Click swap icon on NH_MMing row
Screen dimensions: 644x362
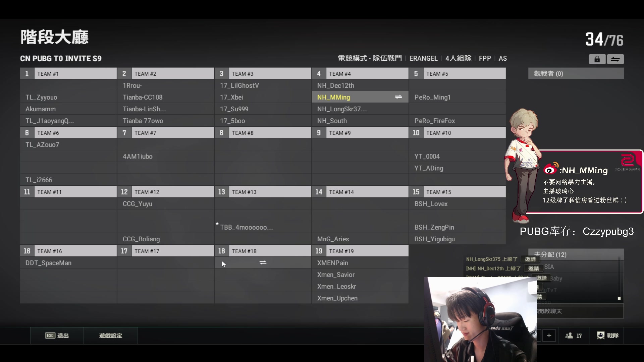[x=398, y=97]
